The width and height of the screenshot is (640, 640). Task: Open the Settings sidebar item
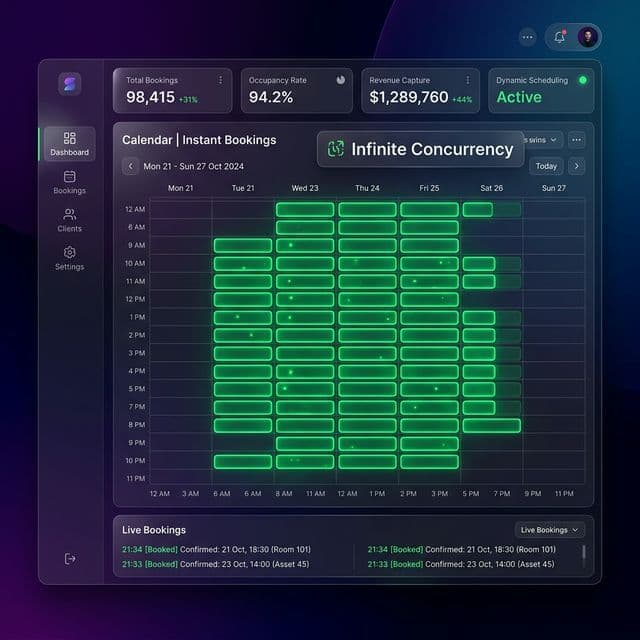coord(69,258)
